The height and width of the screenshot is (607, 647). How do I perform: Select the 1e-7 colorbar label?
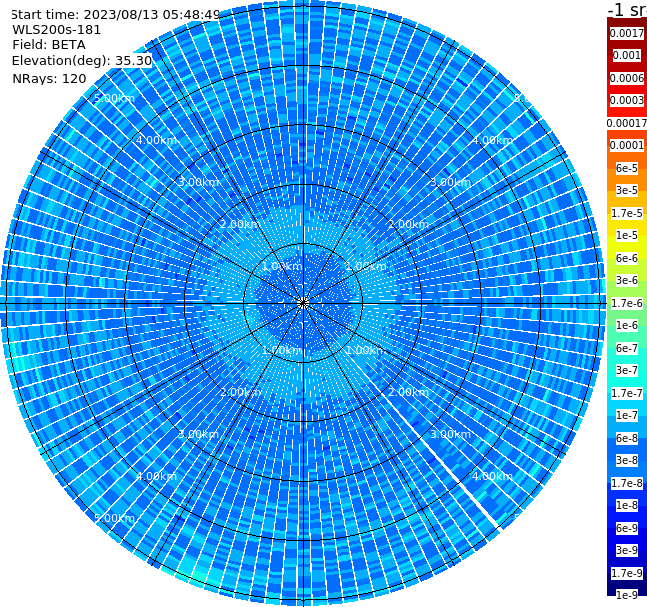(627, 415)
